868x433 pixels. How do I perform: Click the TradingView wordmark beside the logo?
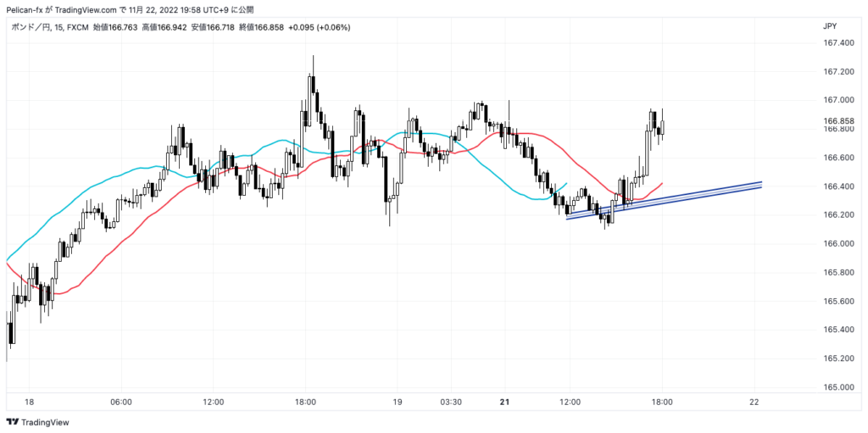(x=44, y=422)
